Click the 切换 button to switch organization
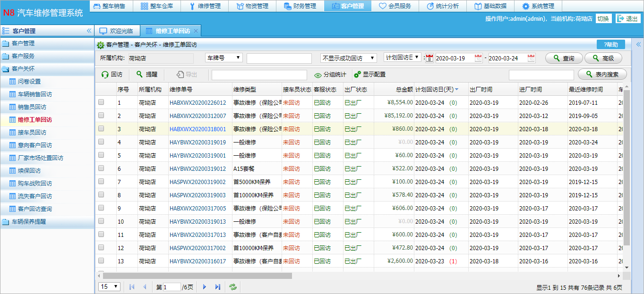This screenshot has height=294, width=644. click(603, 19)
